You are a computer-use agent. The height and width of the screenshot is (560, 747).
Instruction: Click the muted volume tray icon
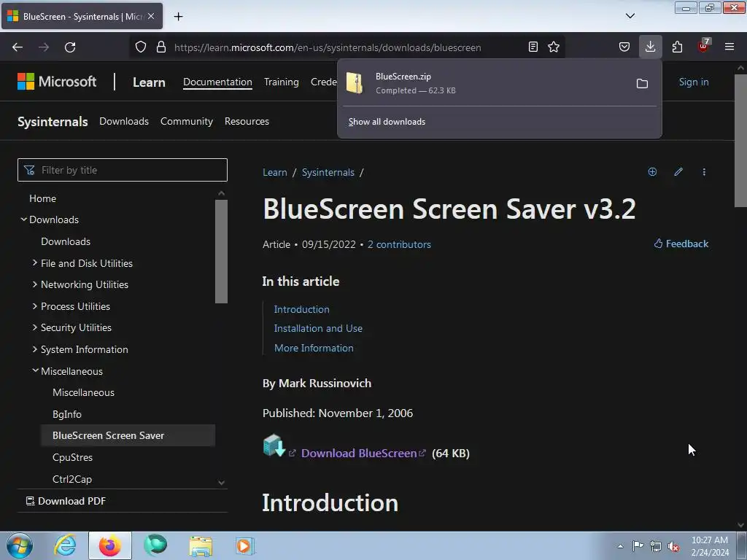coord(673,547)
